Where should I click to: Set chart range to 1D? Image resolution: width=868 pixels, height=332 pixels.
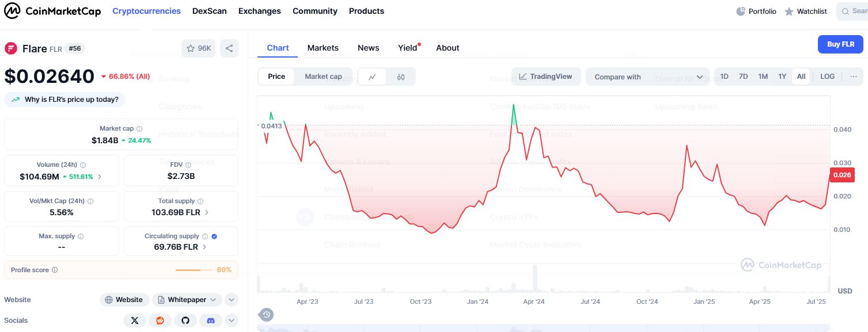pos(725,77)
